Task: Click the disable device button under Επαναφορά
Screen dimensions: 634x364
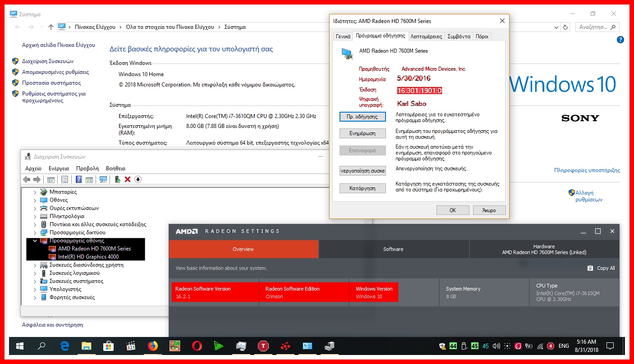Action: (363, 171)
